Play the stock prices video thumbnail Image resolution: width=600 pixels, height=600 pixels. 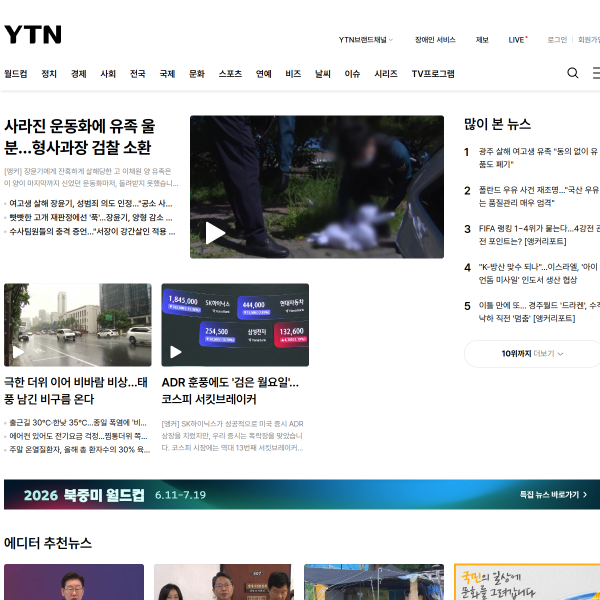pos(235,325)
